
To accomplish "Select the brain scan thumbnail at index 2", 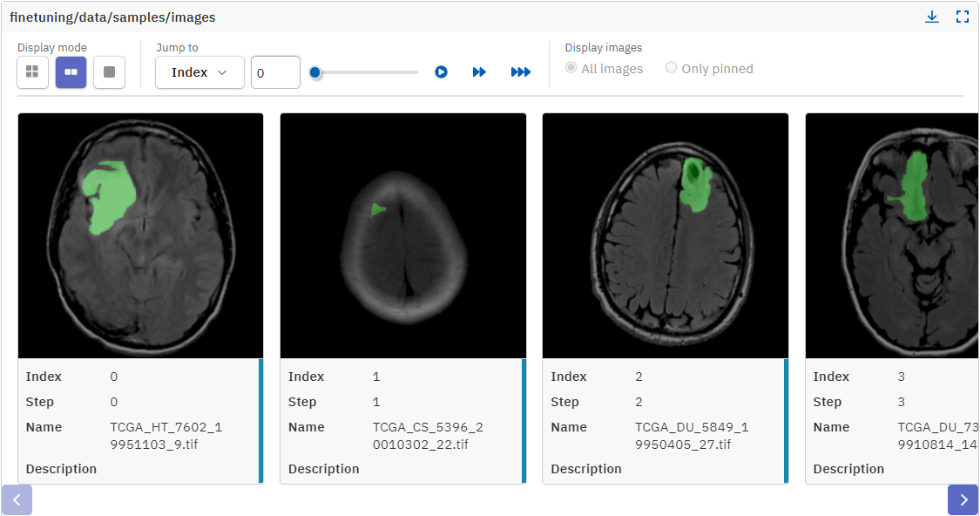I will pyautogui.click(x=665, y=234).
